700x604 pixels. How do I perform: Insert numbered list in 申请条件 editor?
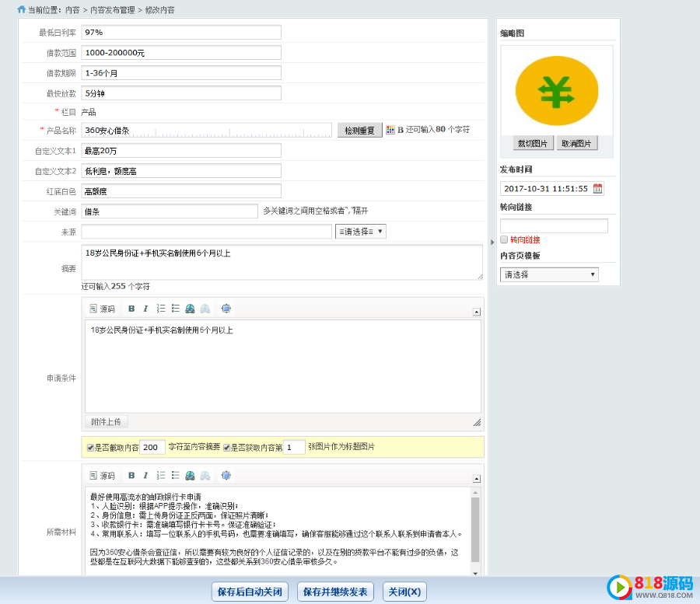click(161, 309)
